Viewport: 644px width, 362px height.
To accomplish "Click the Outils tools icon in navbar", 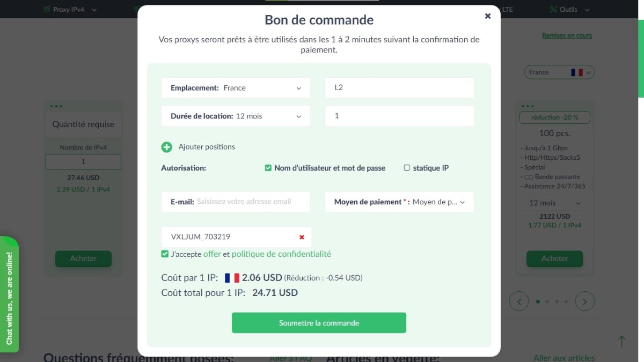I will pyautogui.click(x=554, y=10).
